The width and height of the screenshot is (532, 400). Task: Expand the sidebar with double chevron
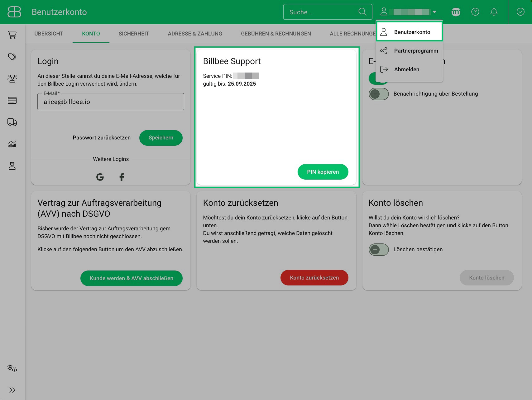(x=12, y=390)
